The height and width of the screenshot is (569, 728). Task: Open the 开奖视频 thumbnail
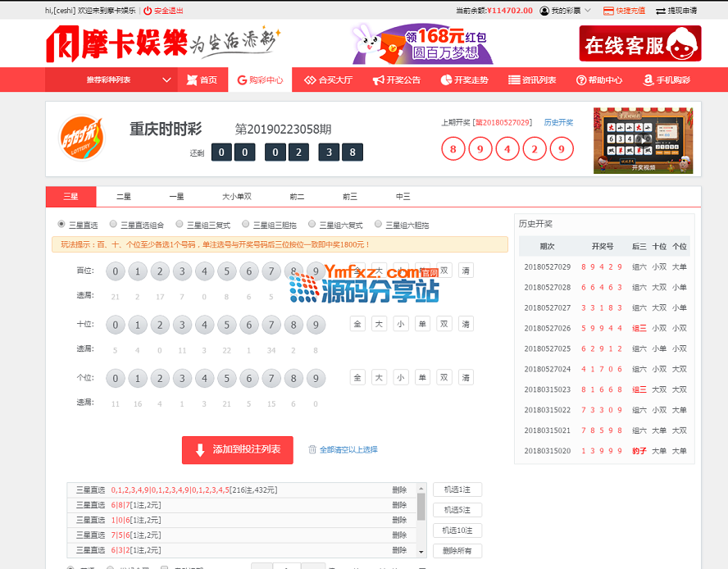[643, 140]
